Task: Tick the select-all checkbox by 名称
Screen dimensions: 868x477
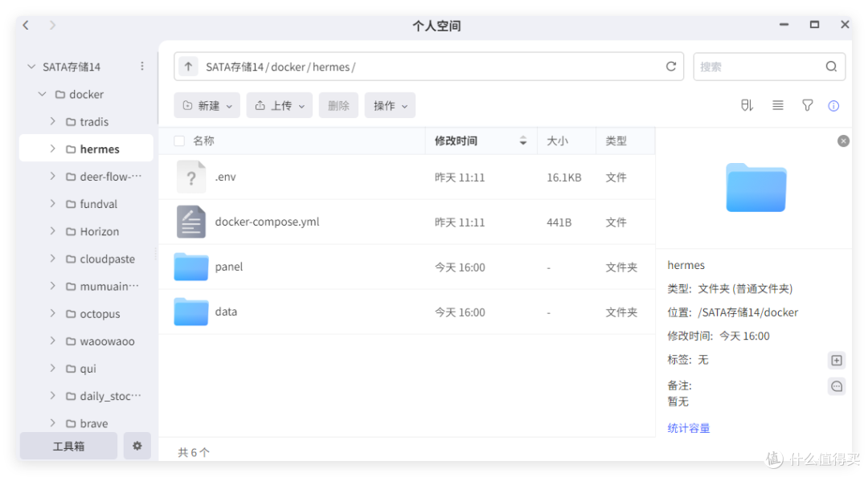Action: point(179,141)
